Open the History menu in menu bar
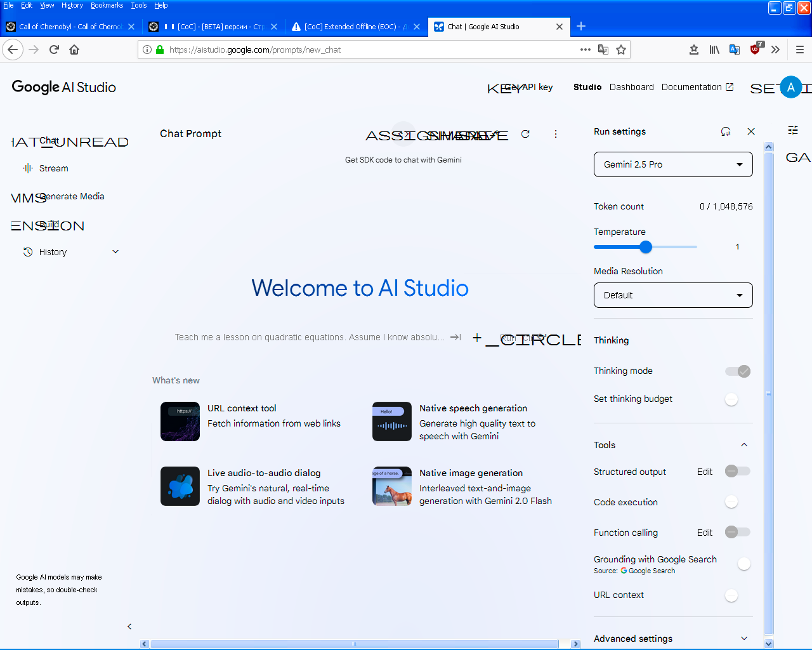This screenshot has height=650, width=812. (x=72, y=5)
